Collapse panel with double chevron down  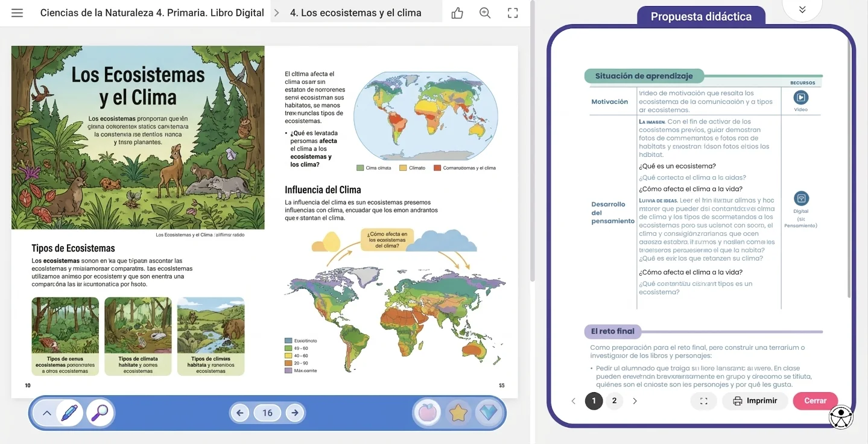(802, 10)
